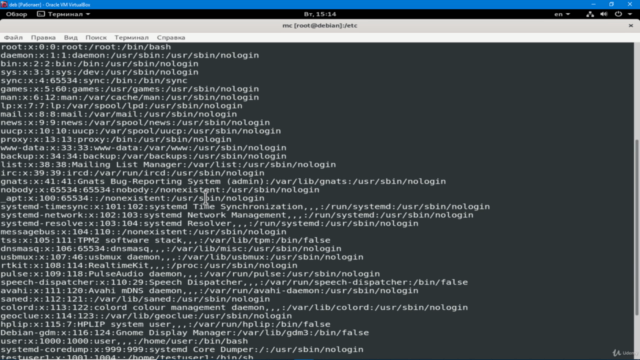This screenshot has width=640, height=360.
Task: Click the tss TPM2 software stack line
Action: tap(165, 240)
